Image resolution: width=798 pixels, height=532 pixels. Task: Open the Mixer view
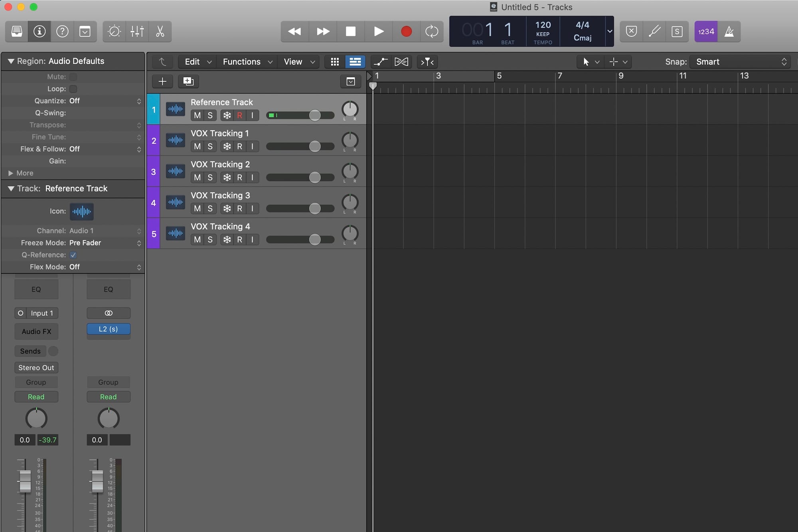(x=137, y=31)
